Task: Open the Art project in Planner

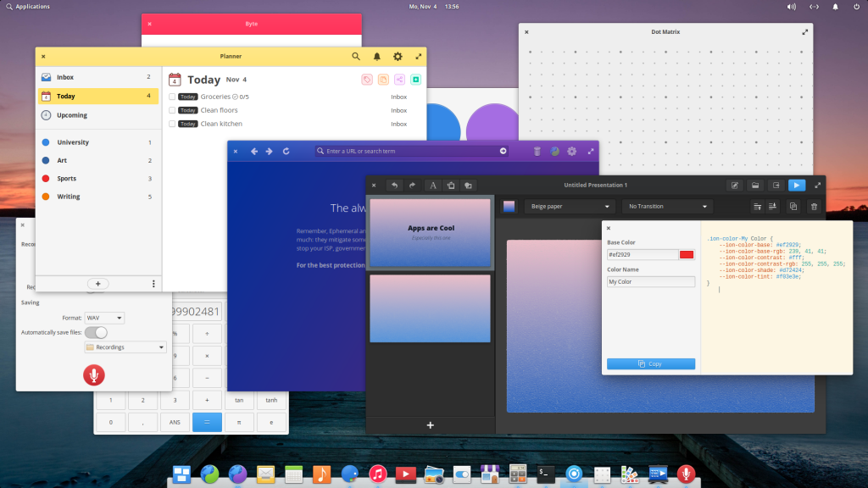Action: pyautogui.click(x=98, y=160)
